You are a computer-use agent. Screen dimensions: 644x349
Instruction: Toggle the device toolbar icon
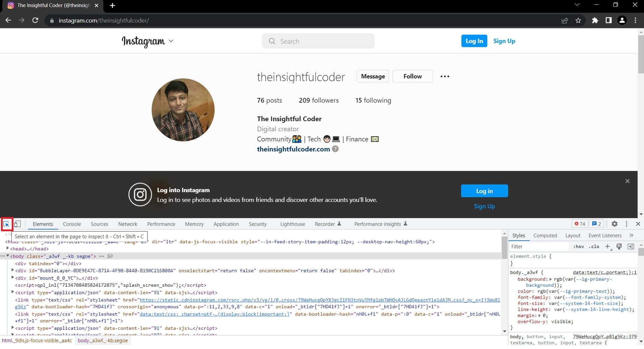(18, 224)
